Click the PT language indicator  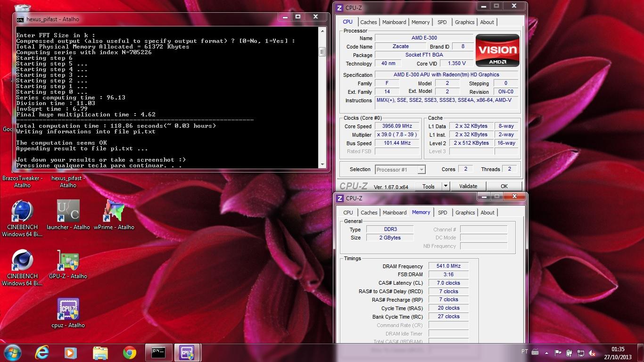[525, 352]
